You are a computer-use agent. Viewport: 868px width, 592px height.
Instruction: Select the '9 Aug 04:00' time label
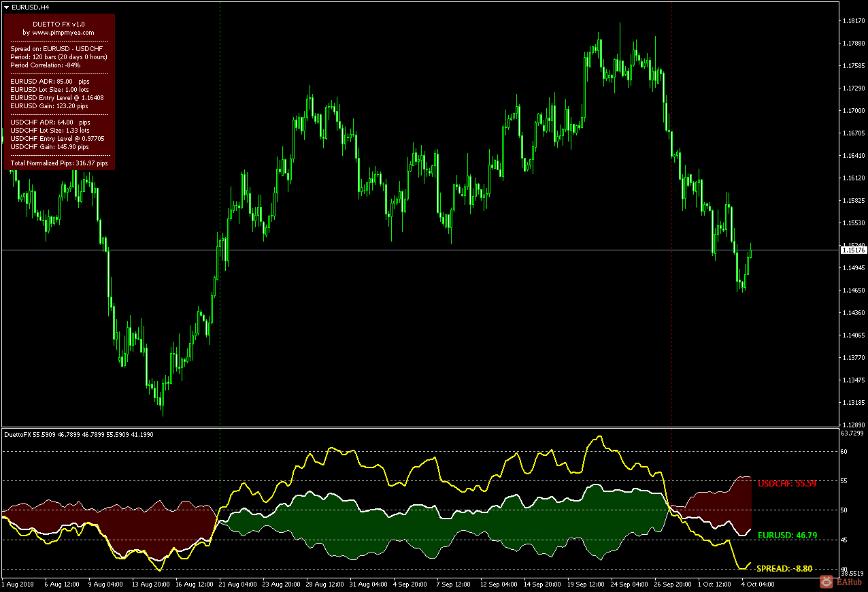[x=105, y=584]
